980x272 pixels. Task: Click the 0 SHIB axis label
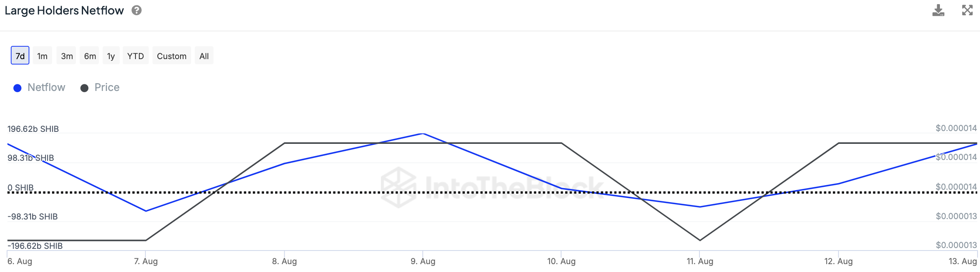(x=21, y=188)
